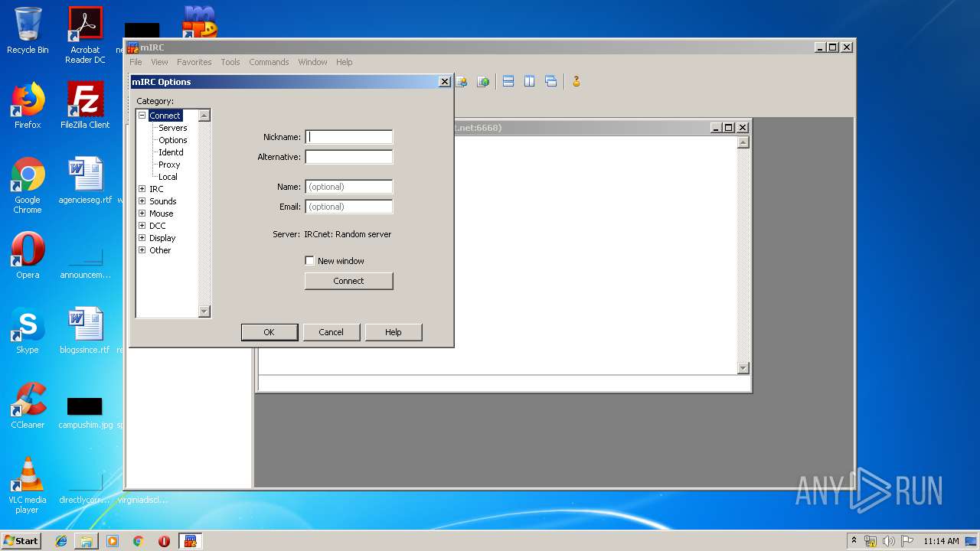Open agencieseg.rtf desktop file
Viewport: 980px width, 551px height.
point(85,181)
